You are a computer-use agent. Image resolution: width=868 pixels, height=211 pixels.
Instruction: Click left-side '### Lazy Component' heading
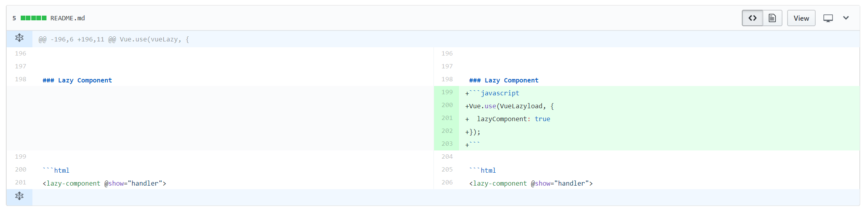(x=77, y=80)
